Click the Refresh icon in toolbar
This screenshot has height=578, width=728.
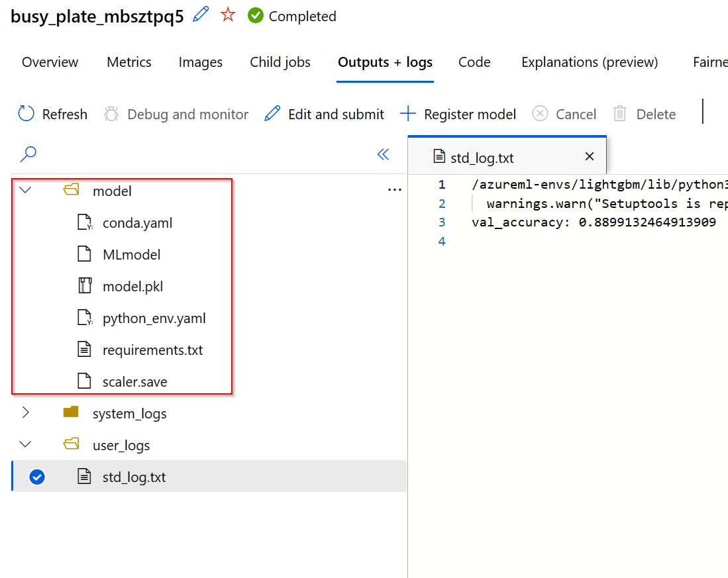point(26,114)
